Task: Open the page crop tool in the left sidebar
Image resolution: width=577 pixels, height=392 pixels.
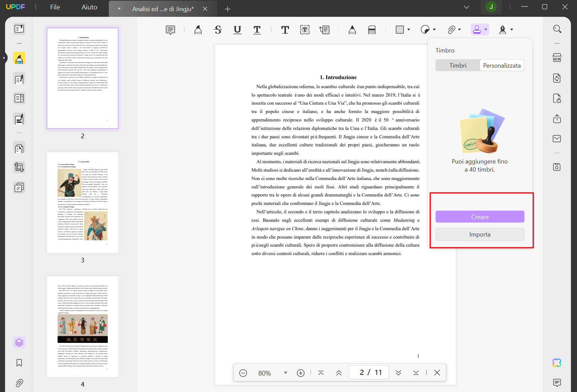Action: tap(19, 167)
